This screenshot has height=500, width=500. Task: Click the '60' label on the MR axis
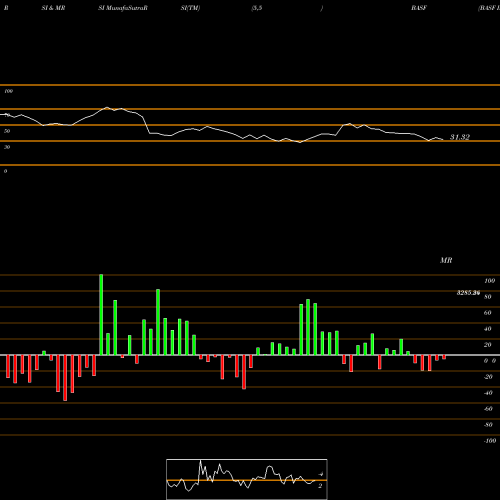(x=488, y=313)
